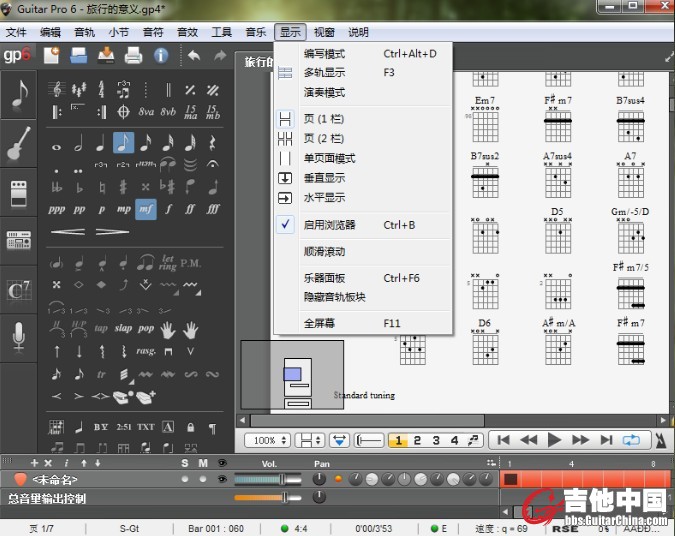Click the print icon in toolbar

132,56
